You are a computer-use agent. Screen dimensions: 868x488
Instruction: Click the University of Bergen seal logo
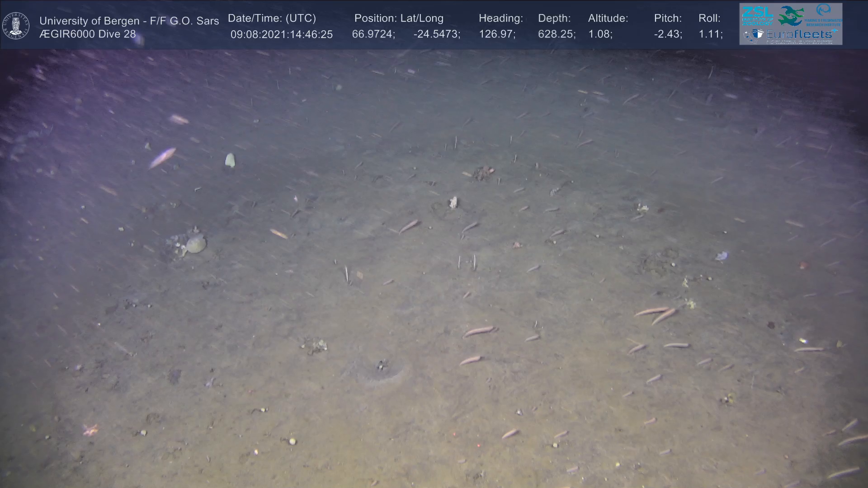tap(16, 26)
